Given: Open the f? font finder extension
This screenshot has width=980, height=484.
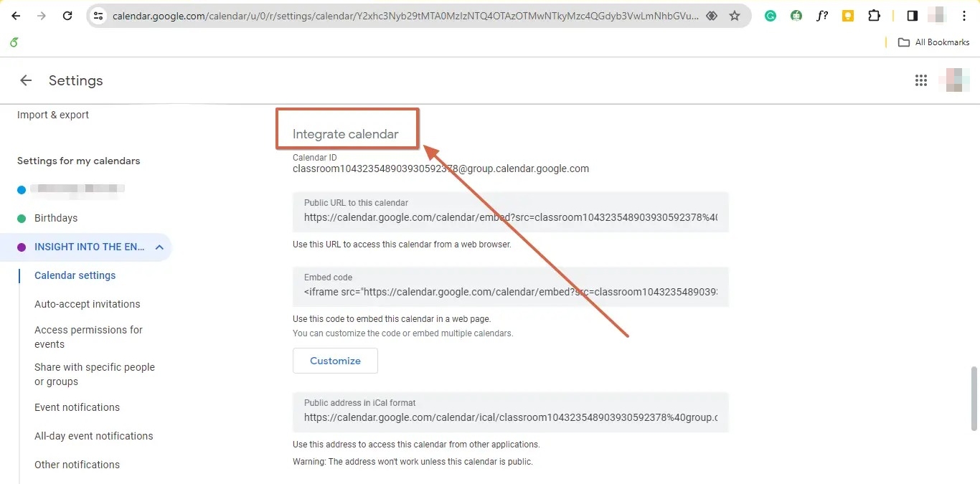Looking at the screenshot, I should (x=822, y=16).
